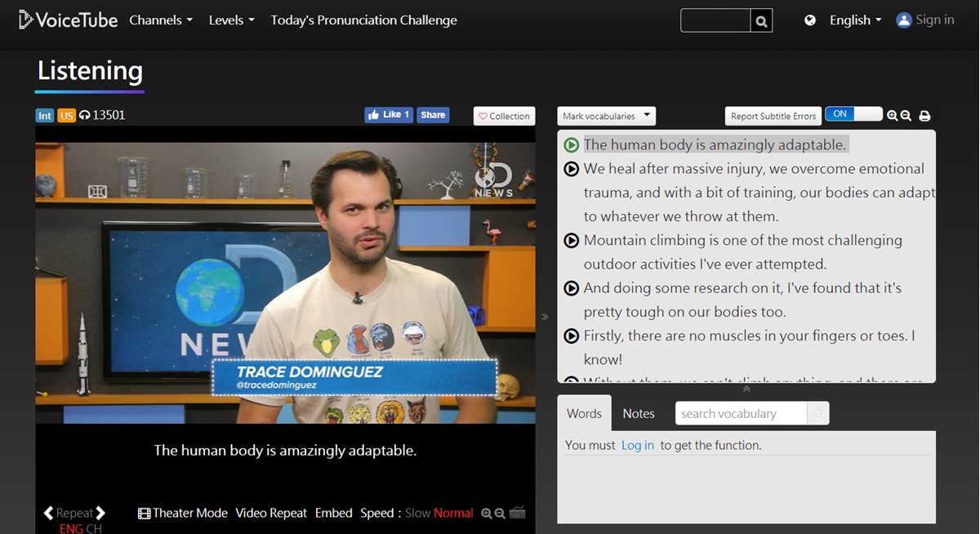Viewport: 980px width, 534px height.
Task: Play the sentence 'Mountain climbing is one'
Action: click(572, 240)
